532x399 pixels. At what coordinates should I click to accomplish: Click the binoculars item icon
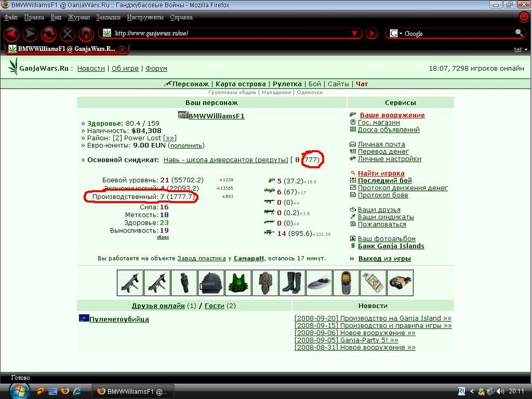(400, 283)
